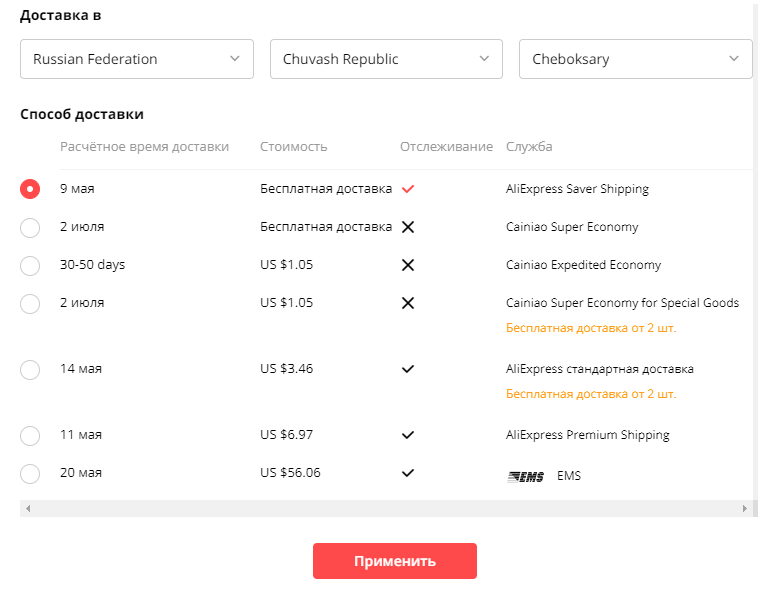The height and width of the screenshot is (590, 758).
Task: Open the Russian Federation country dropdown
Action: coord(136,59)
